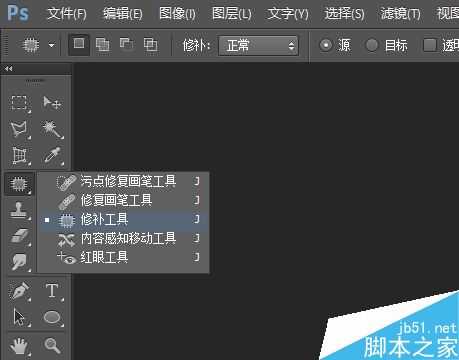Open the 滤镜(T) menu
Viewport: 459px width, 360px height.
coord(400,14)
